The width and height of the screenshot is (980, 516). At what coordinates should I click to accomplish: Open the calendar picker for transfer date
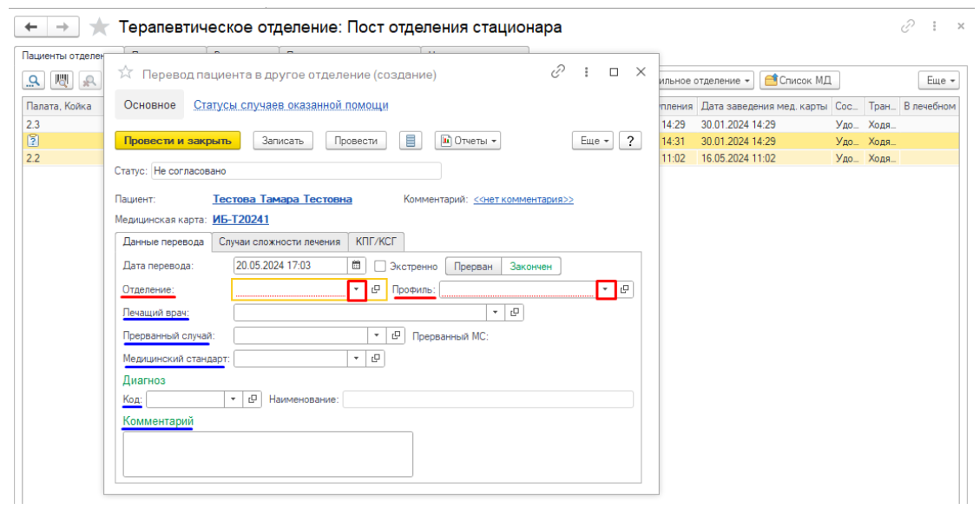(356, 266)
